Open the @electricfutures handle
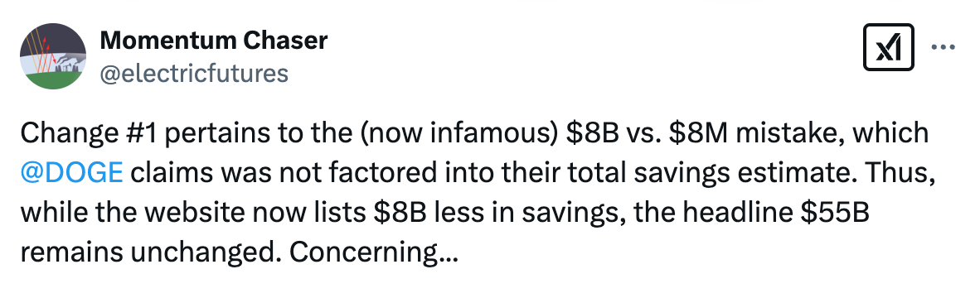This screenshot has height=298, width=980. [x=194, y=74]
